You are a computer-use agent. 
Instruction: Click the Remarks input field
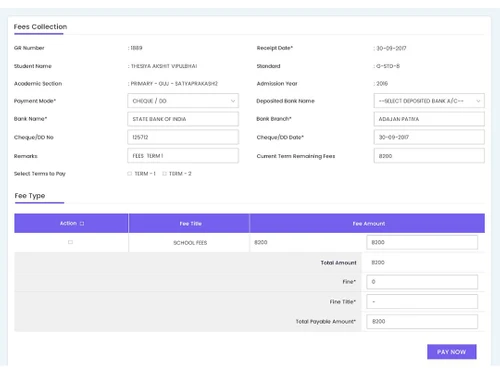pyautogui.click(x=183, y=156)
